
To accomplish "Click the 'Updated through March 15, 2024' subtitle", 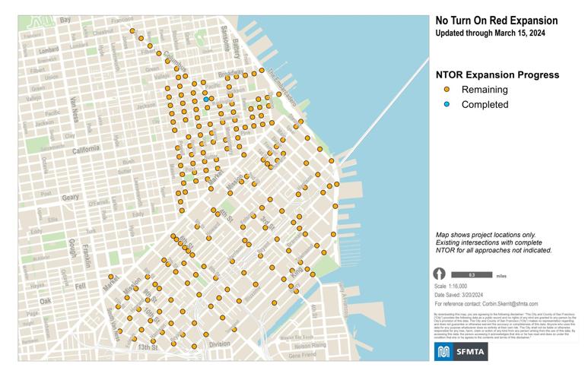I will [x=489, y=33].
